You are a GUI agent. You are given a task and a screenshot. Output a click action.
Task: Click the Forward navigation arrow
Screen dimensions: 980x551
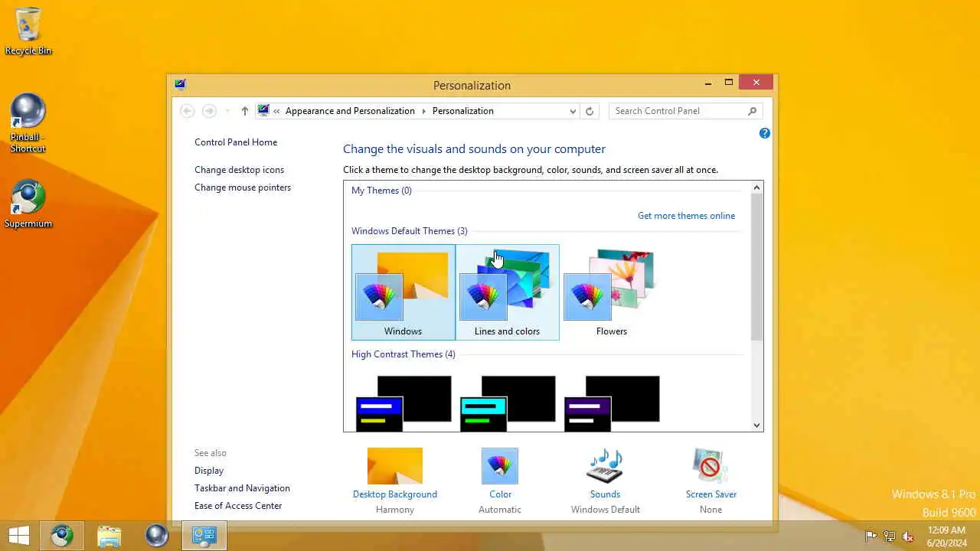[x=209, y=111]
